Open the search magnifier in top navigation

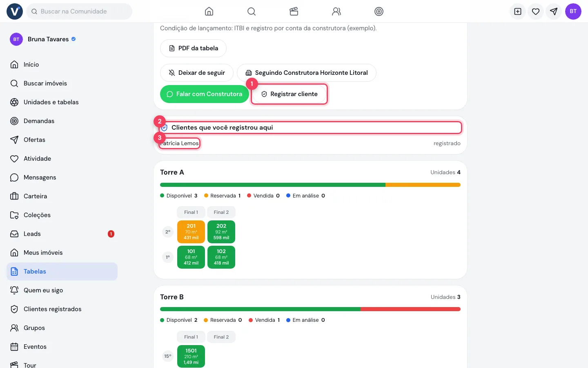(252, 11)
